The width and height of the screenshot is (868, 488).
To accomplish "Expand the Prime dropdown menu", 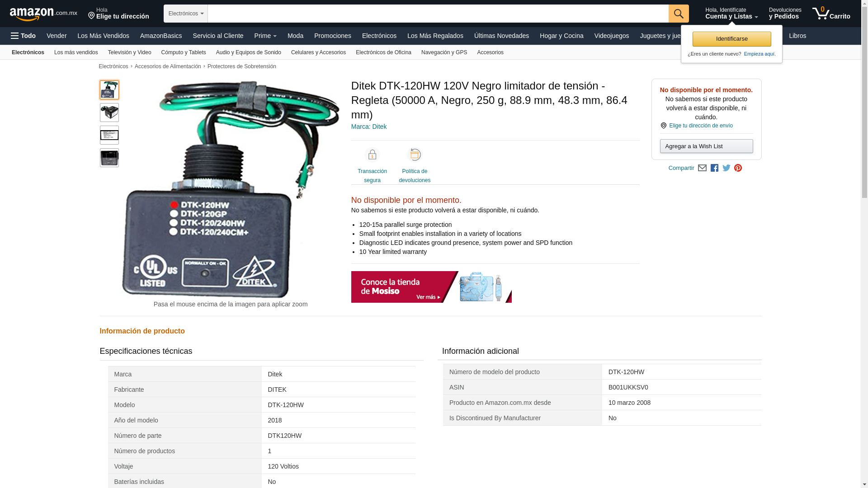I will click(x=265, y=36).
